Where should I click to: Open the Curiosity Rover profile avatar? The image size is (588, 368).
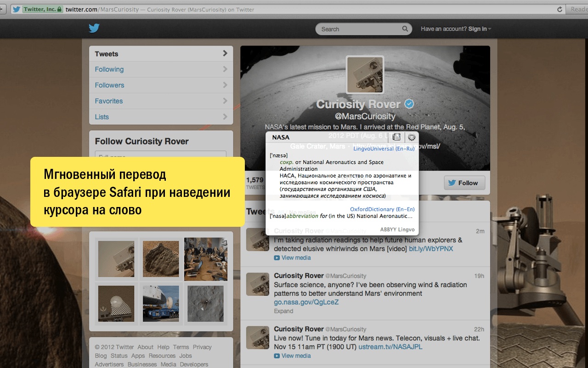tap(365, 75)
